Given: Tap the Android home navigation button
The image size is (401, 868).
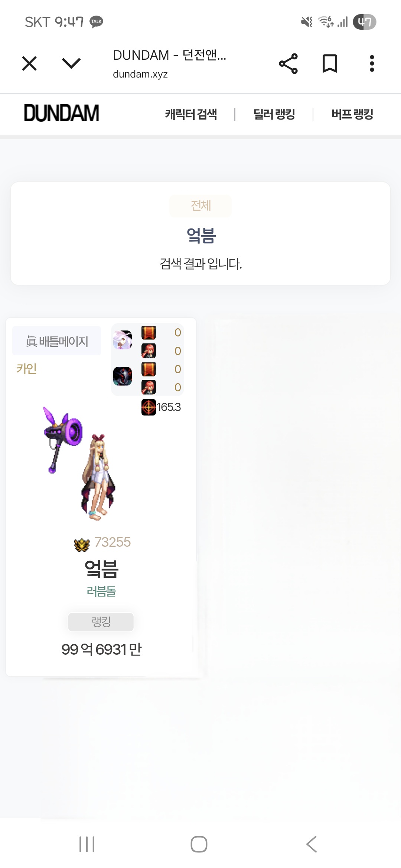Looking at the screenshot, I should click(x=199, y=844).
